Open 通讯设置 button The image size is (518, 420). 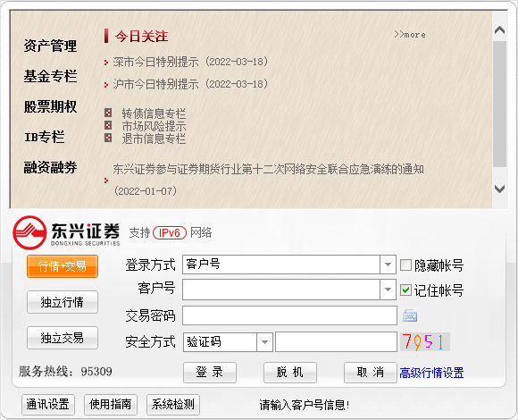pos(48,405)
